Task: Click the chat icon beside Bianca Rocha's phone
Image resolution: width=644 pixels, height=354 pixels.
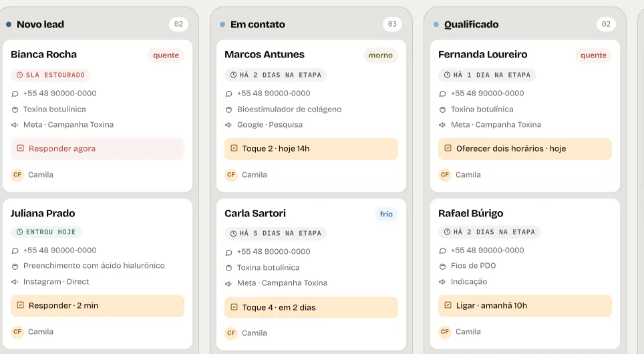Action: click(x=15, y=94)
